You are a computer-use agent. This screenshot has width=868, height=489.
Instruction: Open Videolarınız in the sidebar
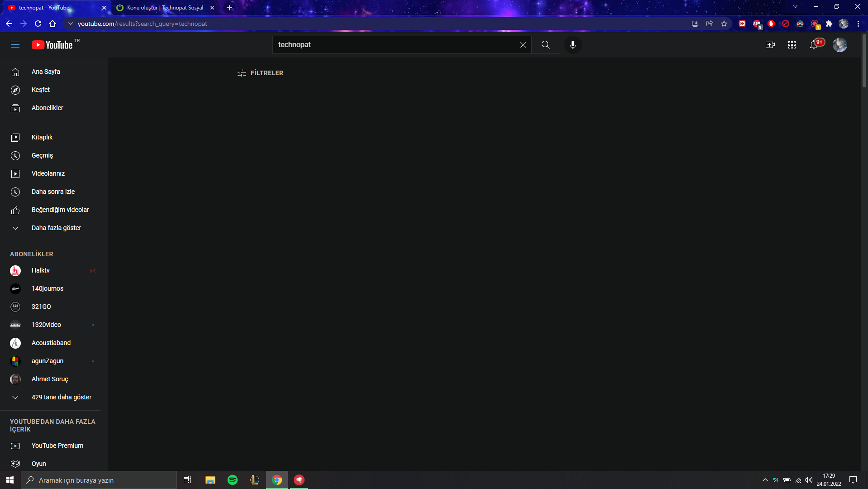point(50,173)
